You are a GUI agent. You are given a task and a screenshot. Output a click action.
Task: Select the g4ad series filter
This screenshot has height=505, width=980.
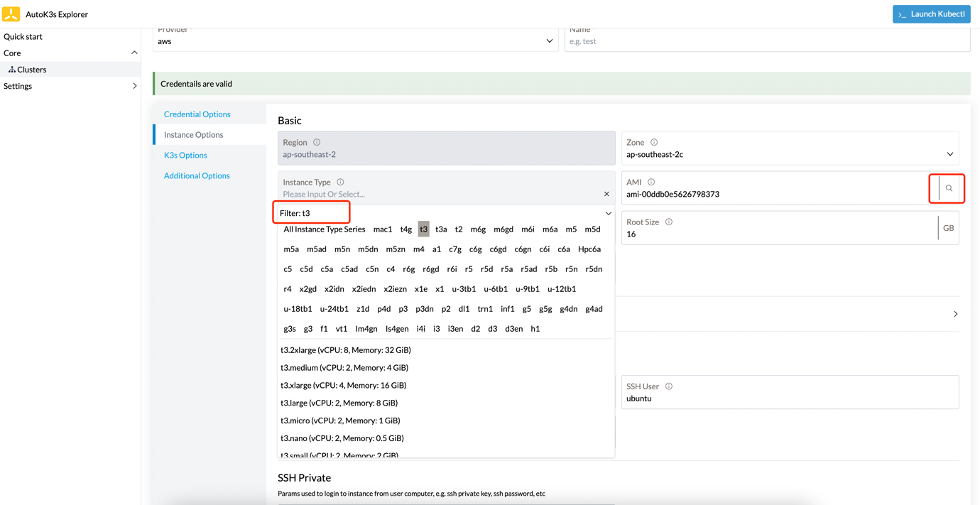594,309
